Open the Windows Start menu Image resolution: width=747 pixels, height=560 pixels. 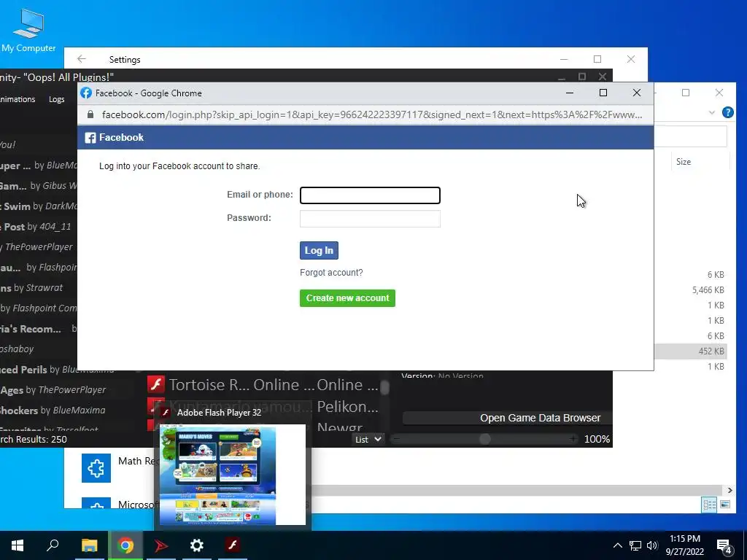18,545
